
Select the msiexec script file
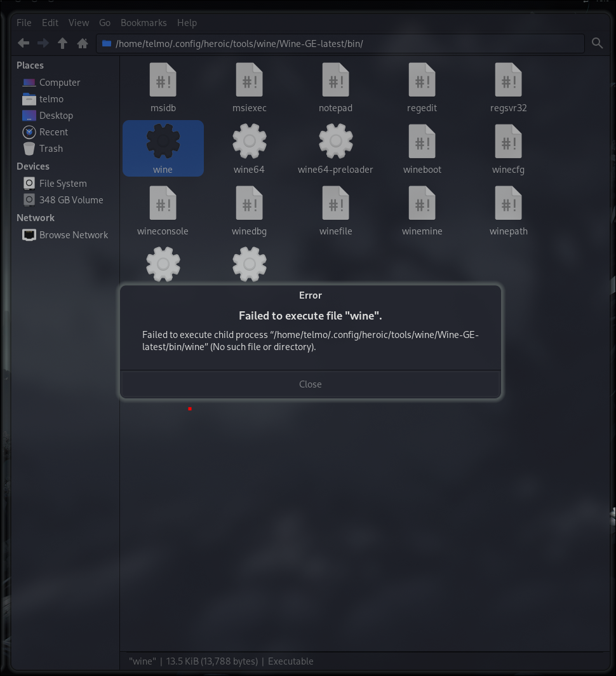(249, 80)
